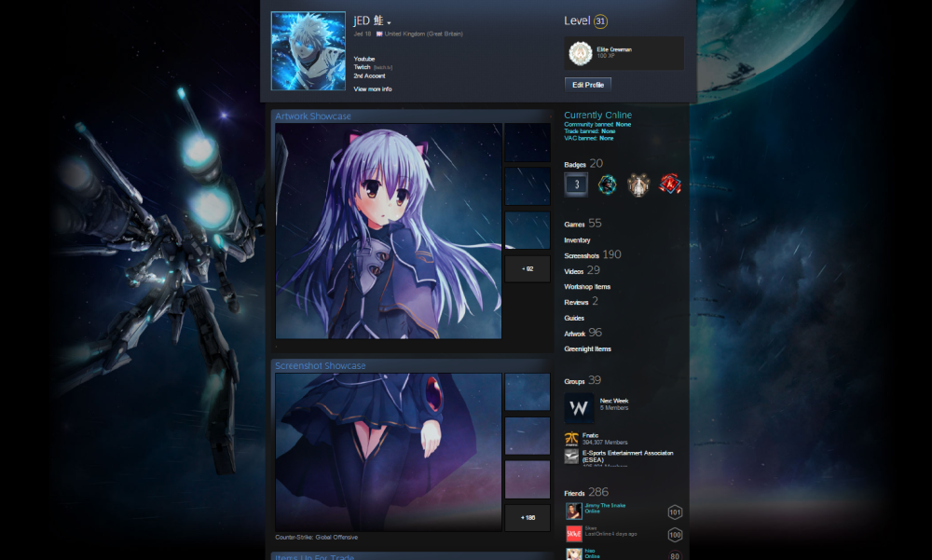This screenshot has width=932, height=560.
Task: Show the +92 more artwork items
Action: pos(528,269)
